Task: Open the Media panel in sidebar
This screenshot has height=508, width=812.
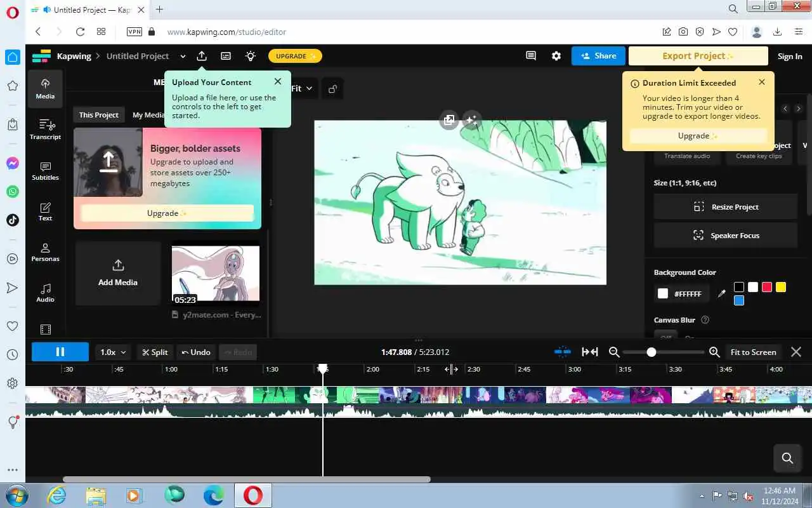Action: click(45, 89)
